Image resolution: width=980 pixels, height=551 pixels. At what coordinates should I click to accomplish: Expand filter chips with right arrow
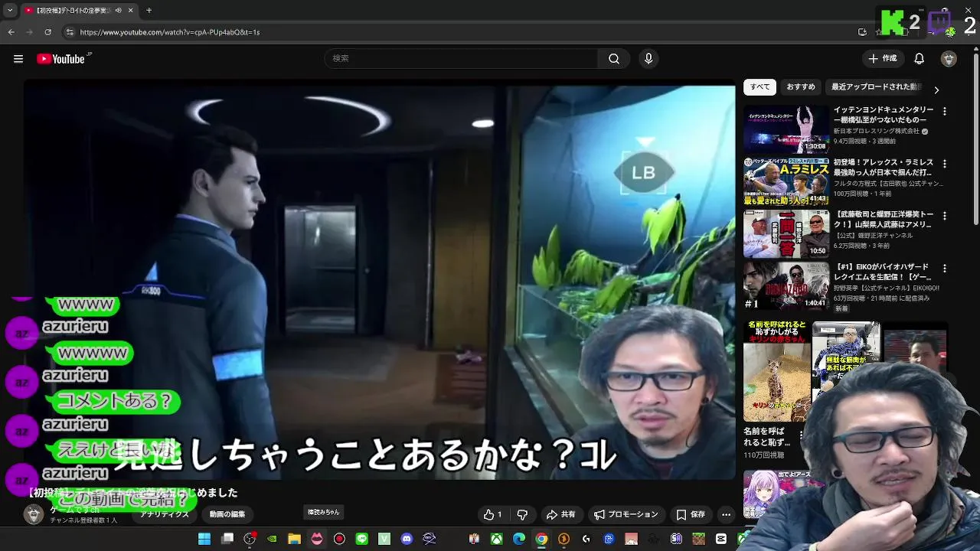click(x=936, y=90)
